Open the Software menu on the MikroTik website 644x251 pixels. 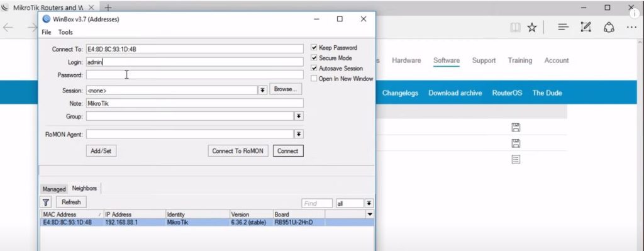click(x=447, y=60)
